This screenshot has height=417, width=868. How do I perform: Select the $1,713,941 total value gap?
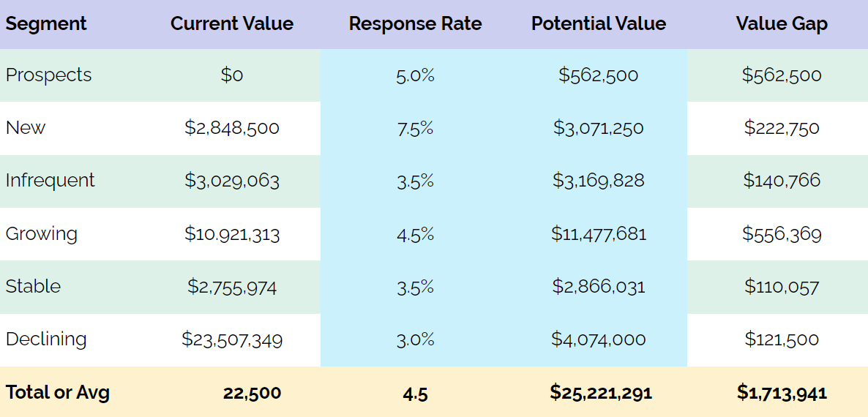782,393
